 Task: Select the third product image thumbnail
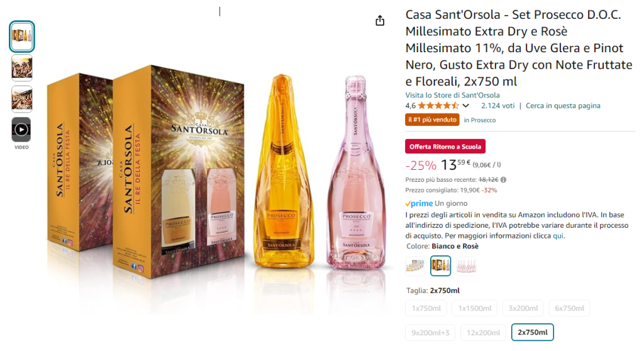point(22,99)
